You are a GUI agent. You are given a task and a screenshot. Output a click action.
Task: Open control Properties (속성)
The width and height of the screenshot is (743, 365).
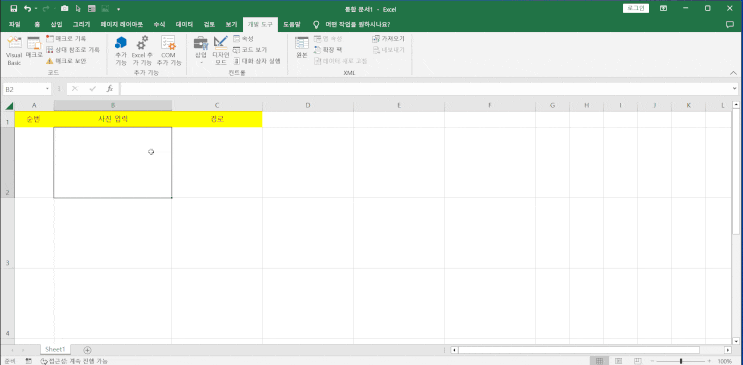[x=244, y=38]
